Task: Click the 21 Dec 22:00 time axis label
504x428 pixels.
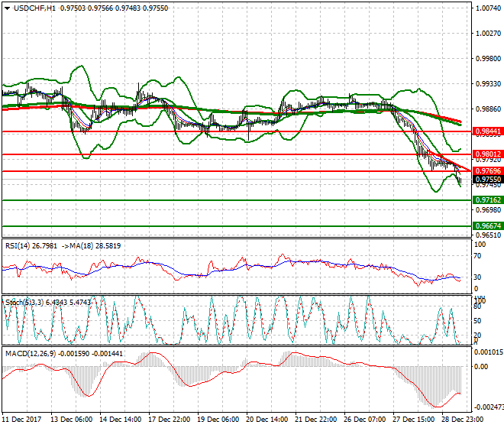Action: pos(315,420)
